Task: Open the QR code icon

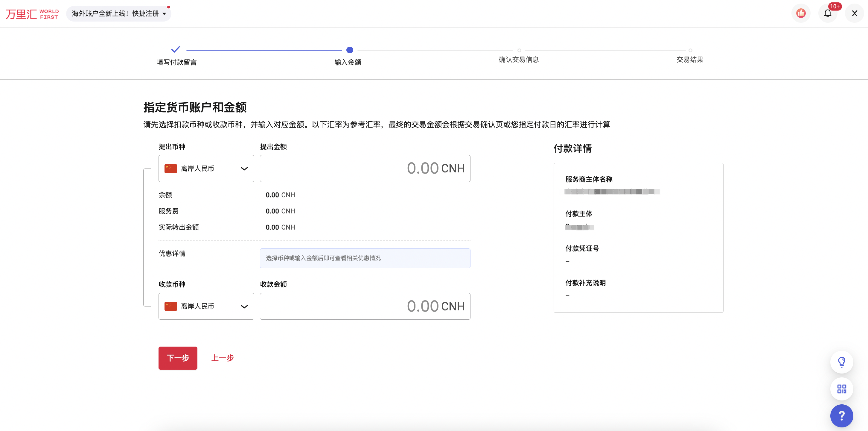Action: [841, 388]
